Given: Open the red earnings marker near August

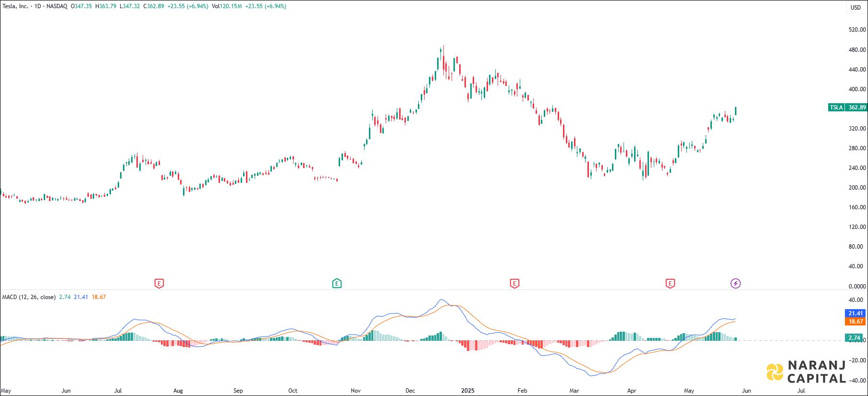Looking at the screenshot, I should [159, 284].
